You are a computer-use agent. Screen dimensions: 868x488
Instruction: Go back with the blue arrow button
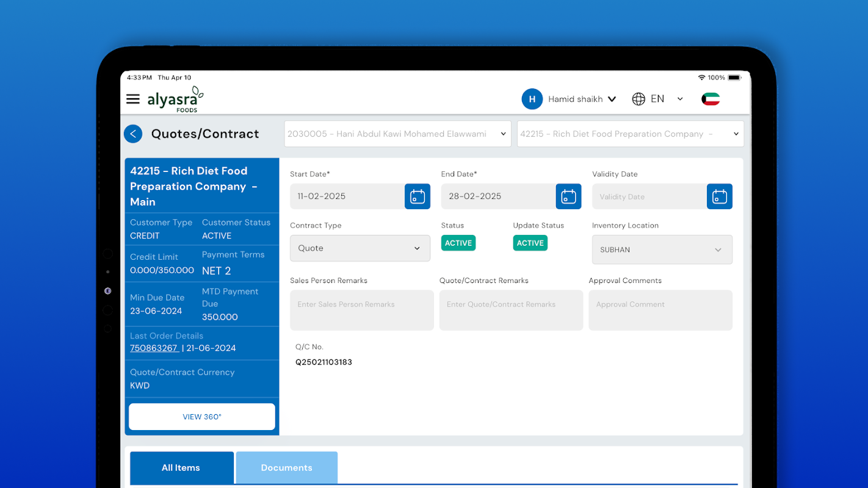pyautogui.click(x=133, y=134)
